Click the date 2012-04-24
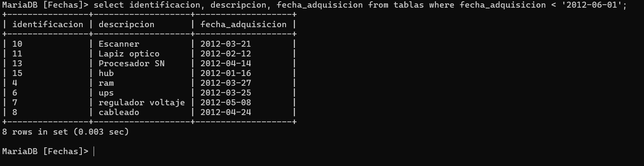The image size is (644, 166). [226, 112]
